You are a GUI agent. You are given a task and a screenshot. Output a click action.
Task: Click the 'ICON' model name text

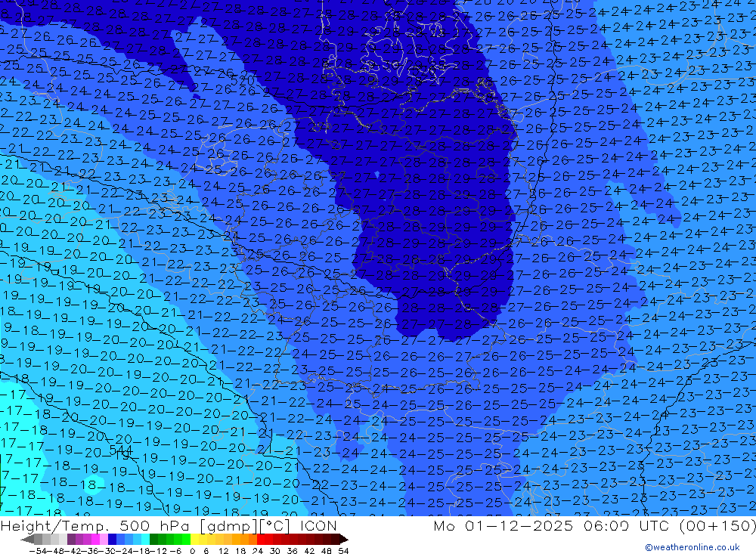click(318, 525)
